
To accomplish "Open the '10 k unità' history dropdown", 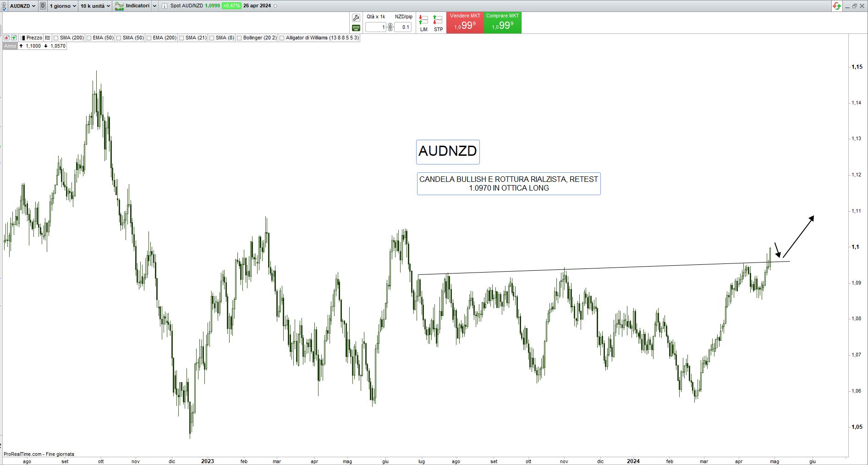I will 95,6.
